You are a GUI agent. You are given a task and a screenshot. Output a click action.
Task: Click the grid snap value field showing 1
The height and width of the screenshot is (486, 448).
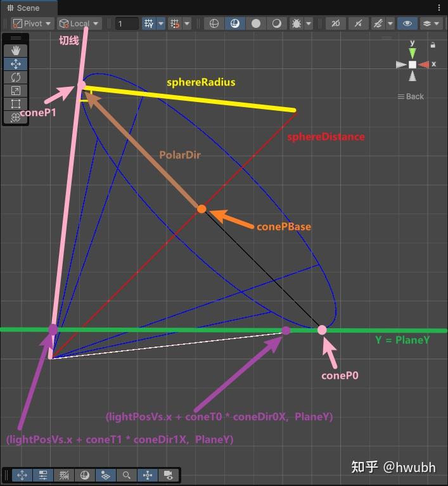127,23
